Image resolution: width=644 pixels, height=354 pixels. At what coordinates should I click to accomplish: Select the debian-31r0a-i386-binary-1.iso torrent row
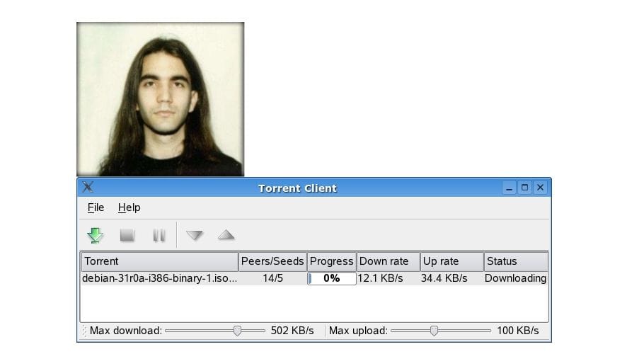tap(314, 278)
